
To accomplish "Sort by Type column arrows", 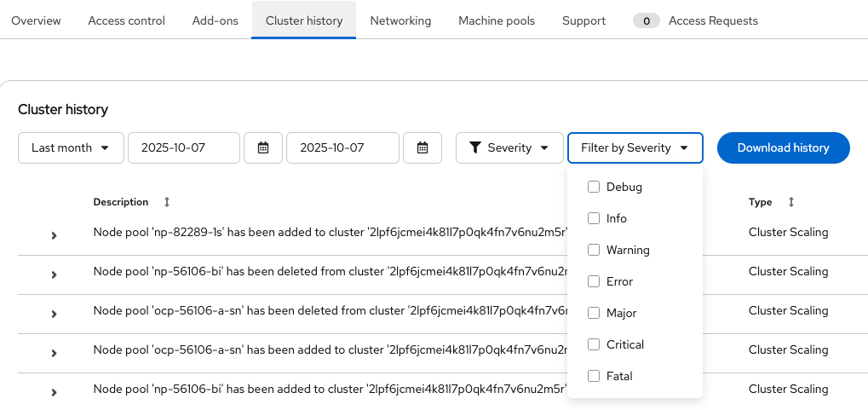I will click(791, 202).
